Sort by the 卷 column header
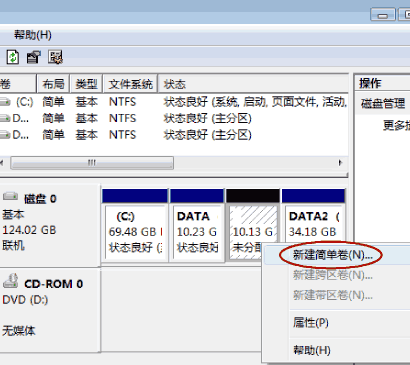This screenshot has width=410, height=365. click(x=18, y=84)
